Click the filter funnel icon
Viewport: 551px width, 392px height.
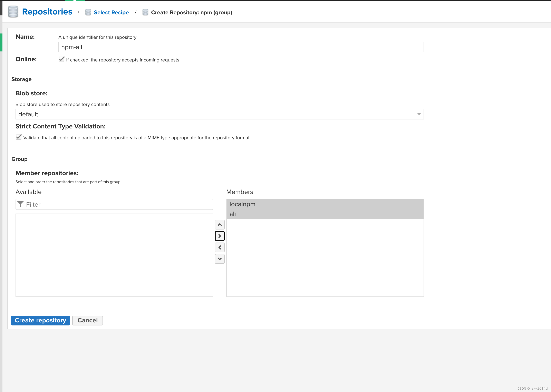coord(20,204)
